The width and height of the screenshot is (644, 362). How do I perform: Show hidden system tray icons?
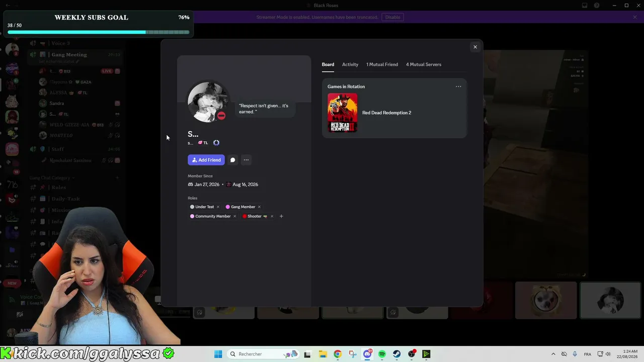pos(553,354)
